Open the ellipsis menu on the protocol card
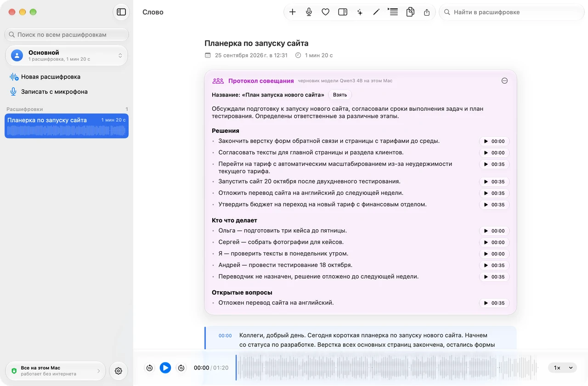 pyautogui.click(x=504, y=81)
